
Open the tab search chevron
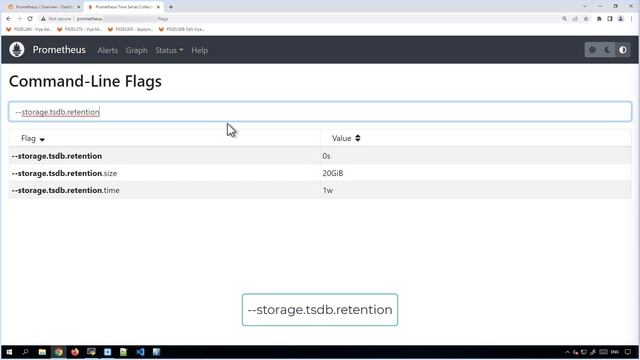(x=584, y=7)
